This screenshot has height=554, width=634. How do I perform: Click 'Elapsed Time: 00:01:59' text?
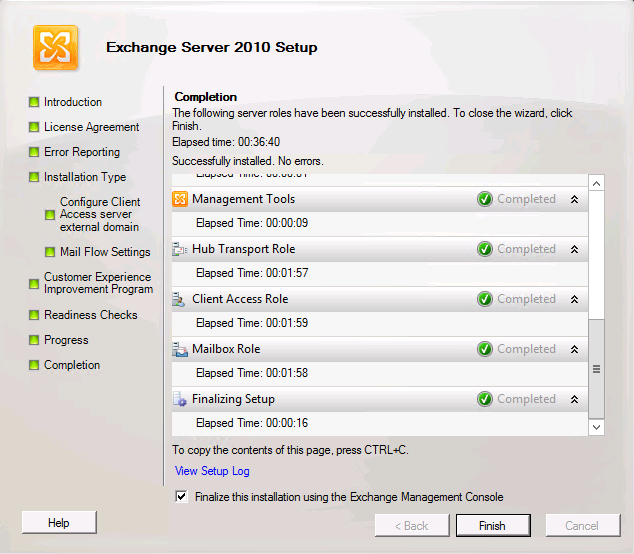pos(252,323)
